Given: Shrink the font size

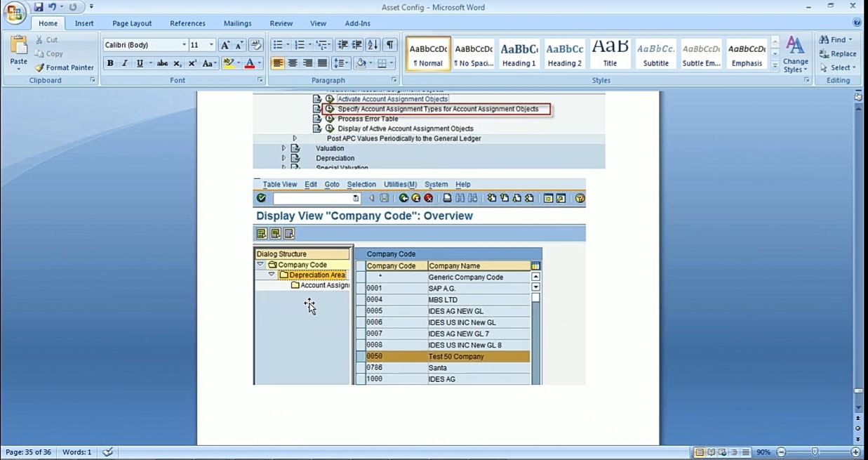Looking at the screenshot, I should 239,45.
